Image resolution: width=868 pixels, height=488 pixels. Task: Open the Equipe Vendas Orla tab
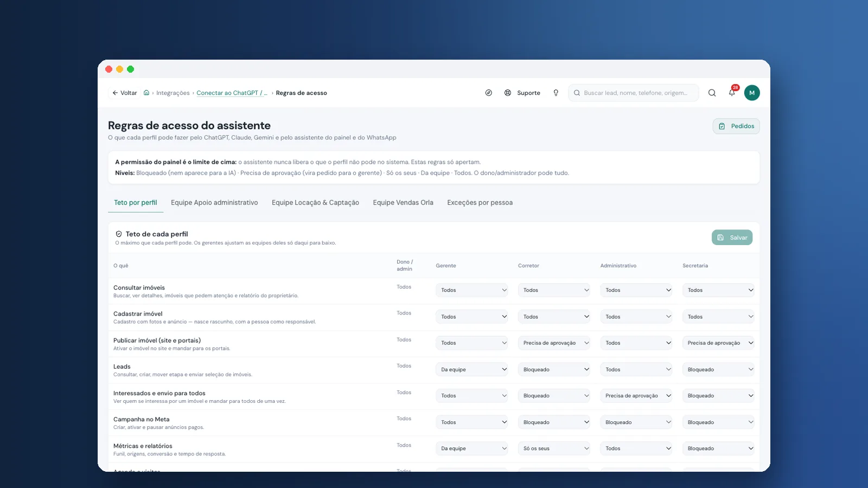coord(403,202)
